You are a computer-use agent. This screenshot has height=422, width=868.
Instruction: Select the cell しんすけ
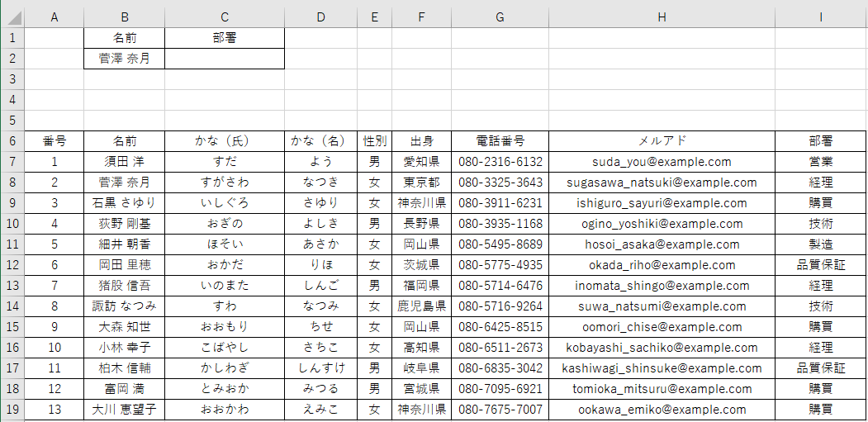[x=321, y=368]
